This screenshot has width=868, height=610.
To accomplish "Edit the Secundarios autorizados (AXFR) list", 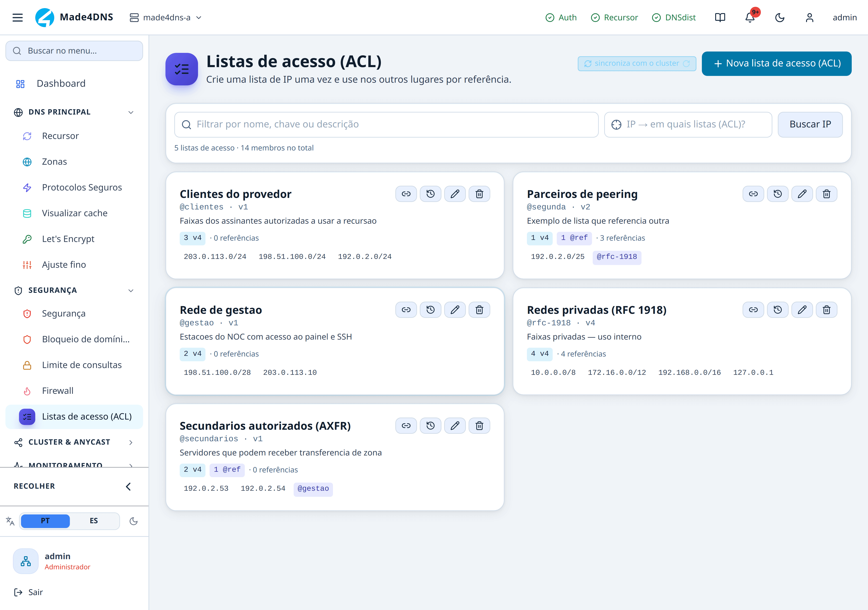I will pyautogui.click(x=455, y=426).
